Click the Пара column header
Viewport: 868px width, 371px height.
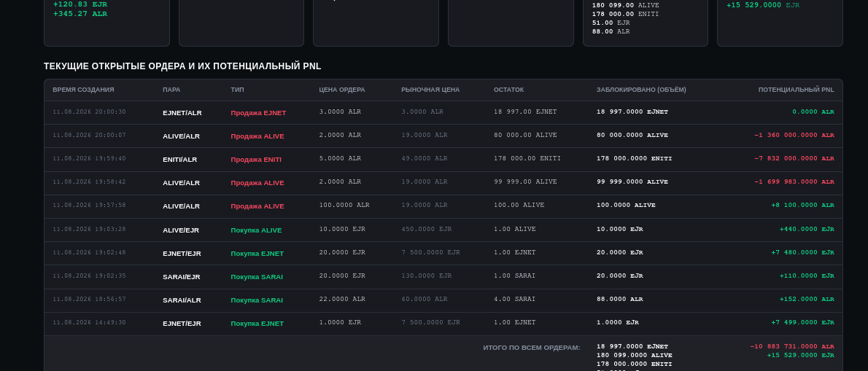pyautogui.click(x=171, y=90)
